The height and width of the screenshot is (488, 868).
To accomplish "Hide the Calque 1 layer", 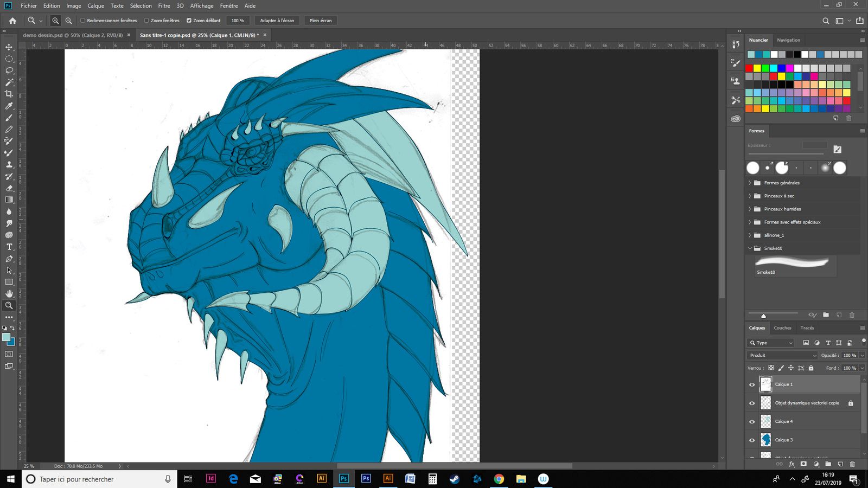I will click(752, 384).
